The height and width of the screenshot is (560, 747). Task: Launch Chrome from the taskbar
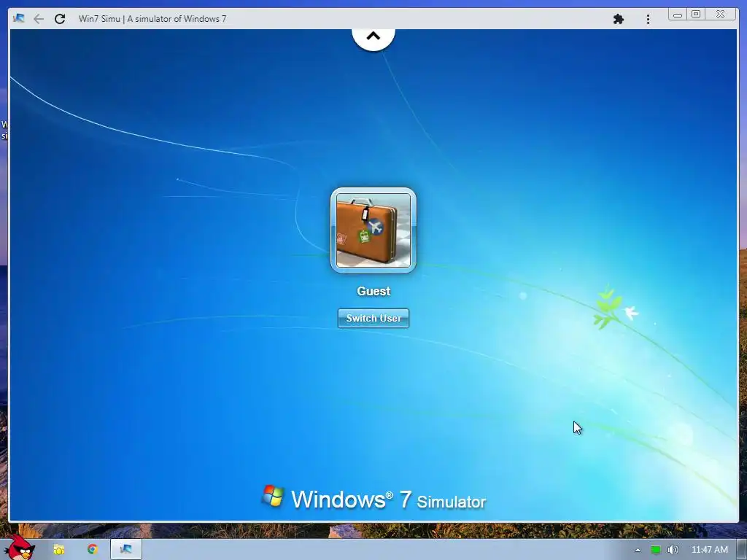(x=93, y=549)
